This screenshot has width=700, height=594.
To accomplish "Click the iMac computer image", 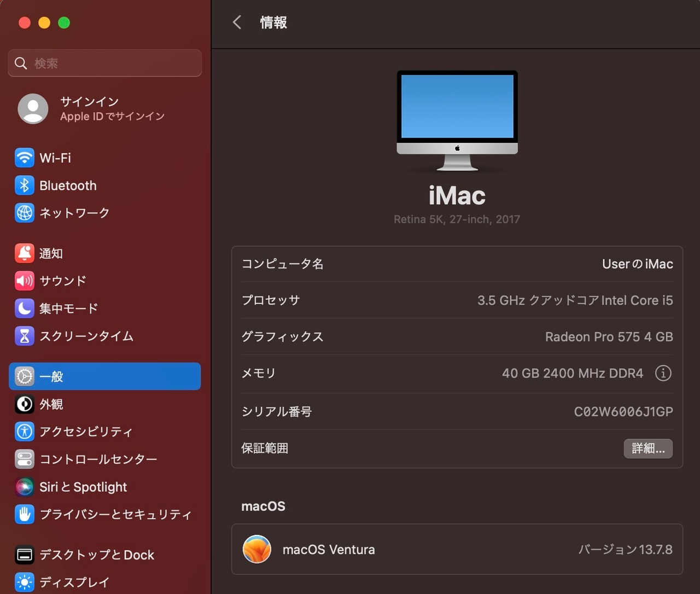I will coord(457,120).
